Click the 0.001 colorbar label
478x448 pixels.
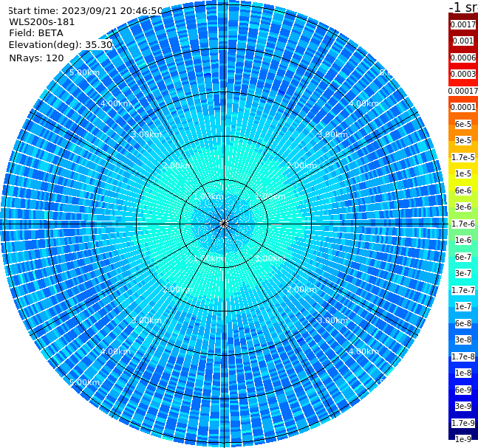[x=463, y=41]
